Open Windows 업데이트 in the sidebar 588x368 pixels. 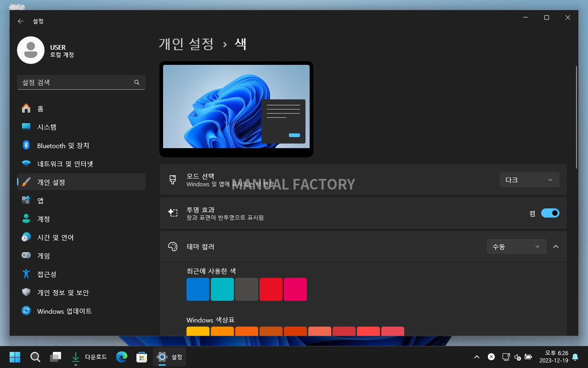(x=81, y=311)
